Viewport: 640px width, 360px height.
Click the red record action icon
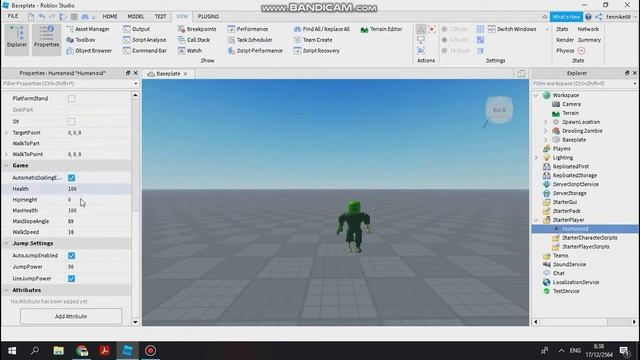click(x=431, y=29)
